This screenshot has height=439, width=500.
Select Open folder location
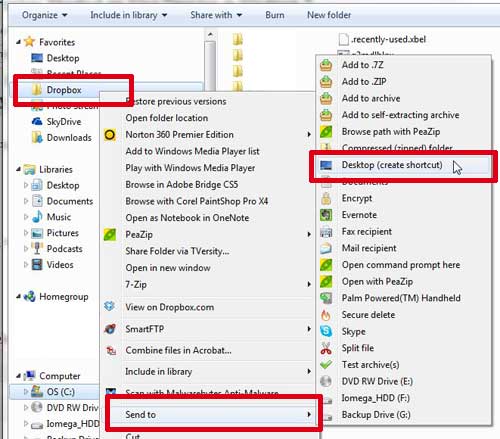pyautogui.click(x=208, y=118)
